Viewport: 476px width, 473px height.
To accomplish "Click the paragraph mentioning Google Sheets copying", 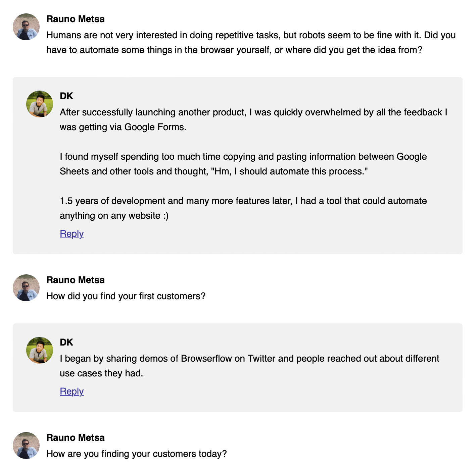I will pos(243,164).
